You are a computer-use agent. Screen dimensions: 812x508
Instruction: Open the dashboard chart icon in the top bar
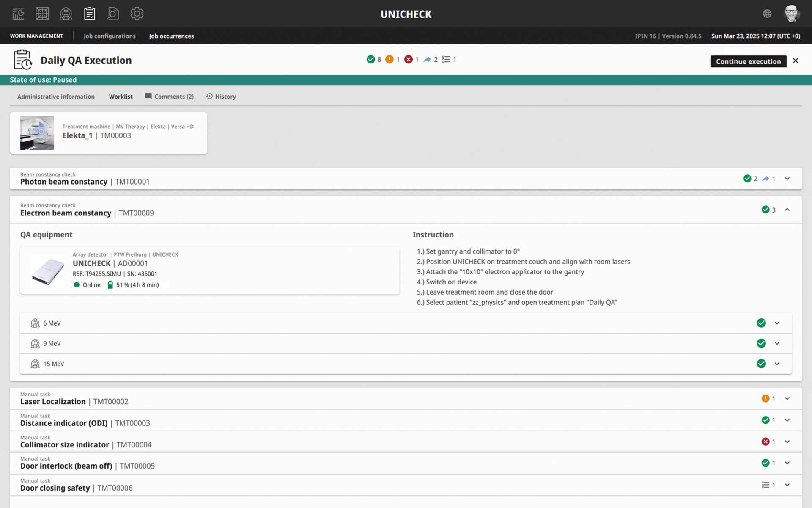point(18,14)
